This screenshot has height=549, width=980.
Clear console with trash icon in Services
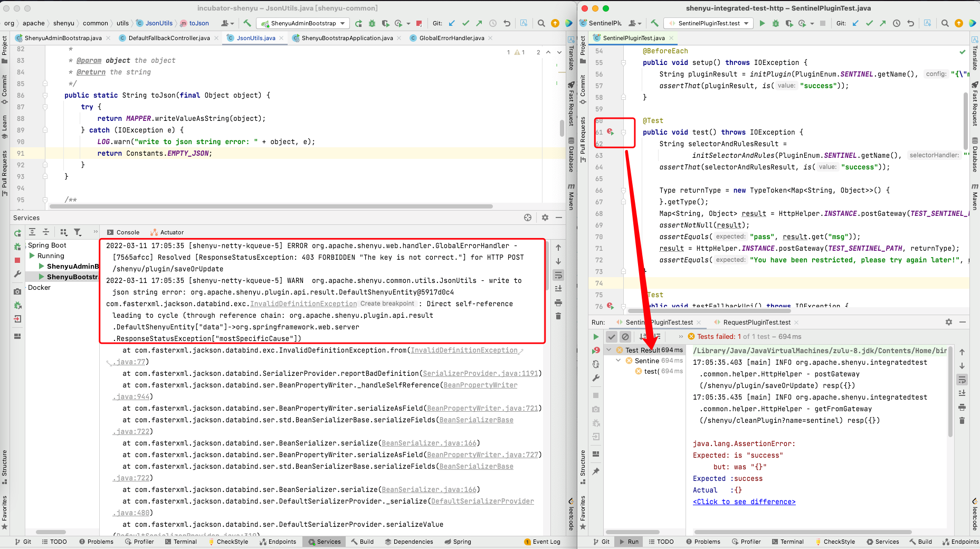(x=558, y=316)
